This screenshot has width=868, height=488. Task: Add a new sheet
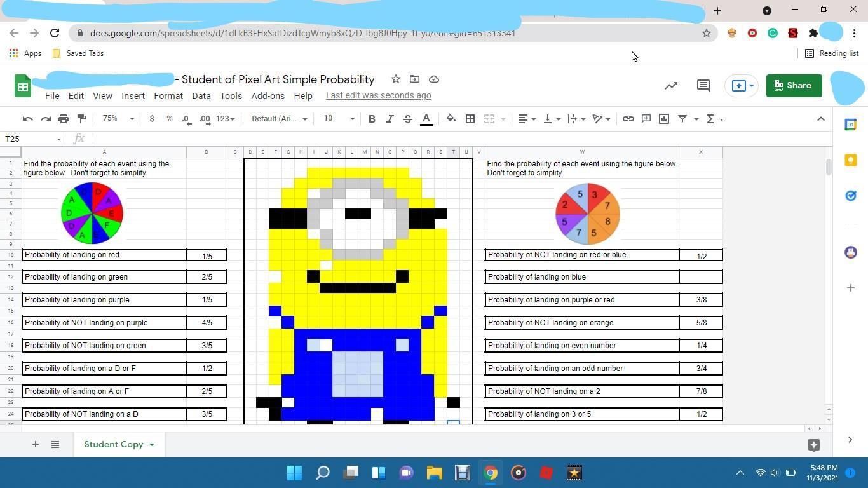coord(35,444)
